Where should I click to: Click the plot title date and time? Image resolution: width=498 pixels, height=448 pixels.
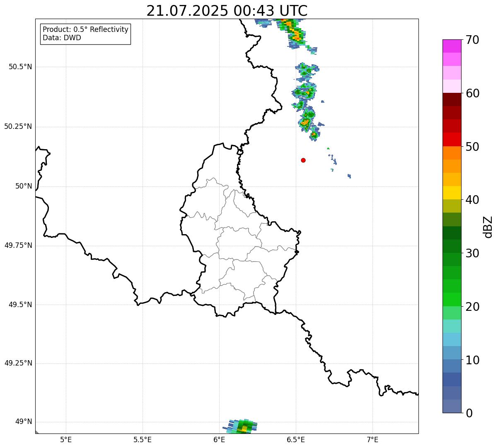pos(227,10)
